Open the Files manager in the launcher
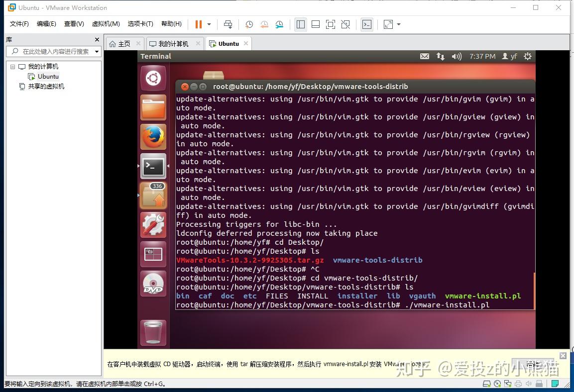The image size is (574, 392). (153, 107)
